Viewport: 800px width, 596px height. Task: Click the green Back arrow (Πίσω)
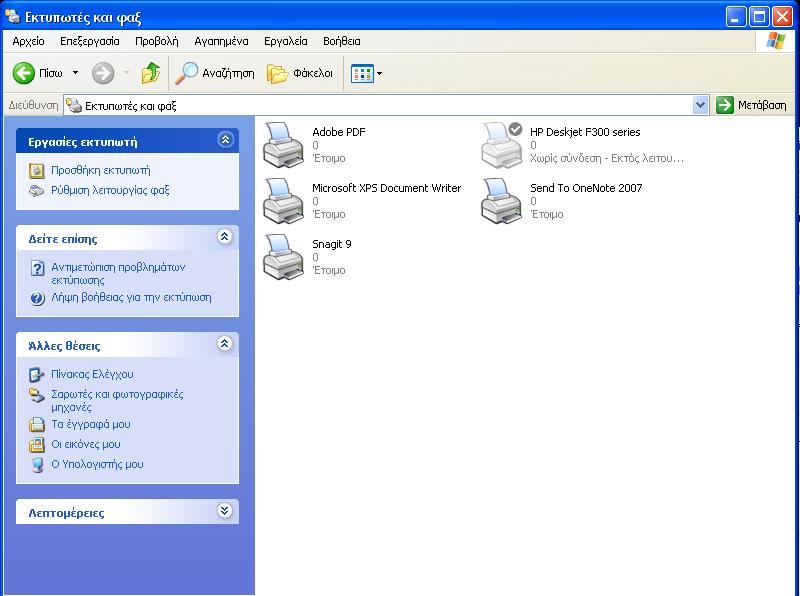[x=23, y=73]
